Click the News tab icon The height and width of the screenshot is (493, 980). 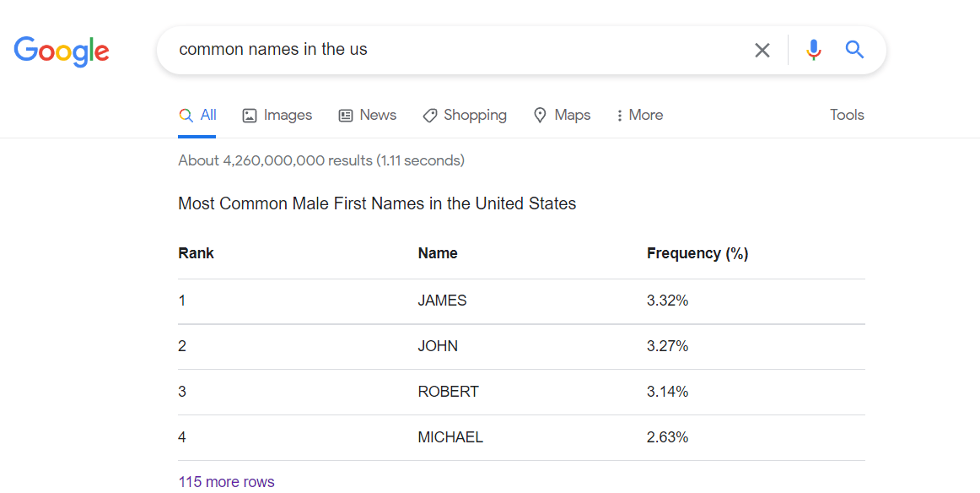(x=345, y=115)
